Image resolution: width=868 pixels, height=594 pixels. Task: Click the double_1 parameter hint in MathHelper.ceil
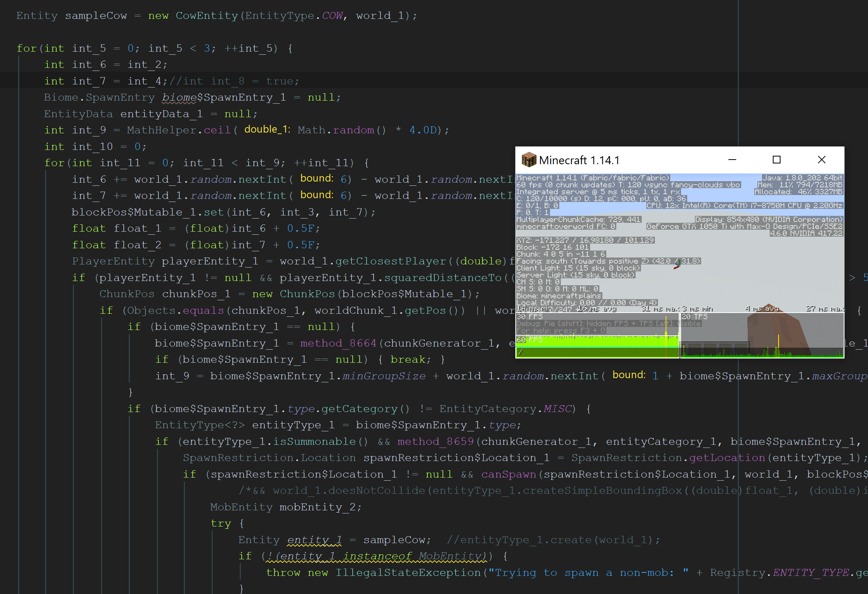[267, 130]
